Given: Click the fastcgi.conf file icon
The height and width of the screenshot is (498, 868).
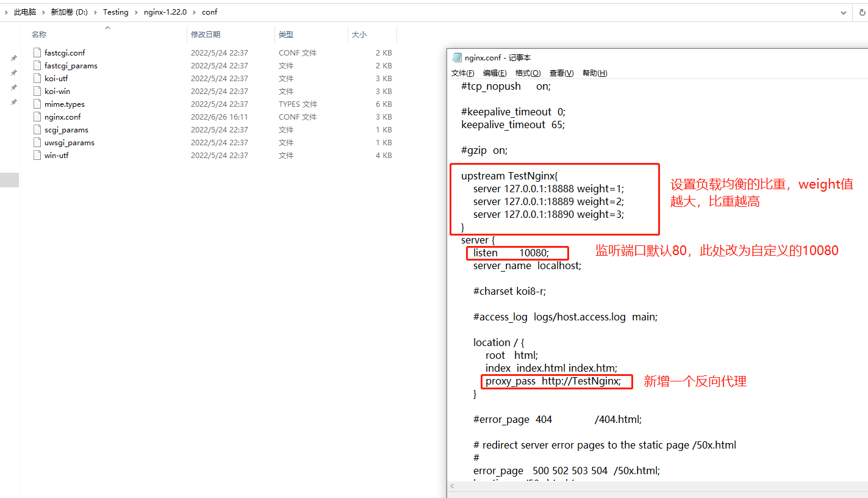Looking at the screenshot, I should (x=37, y=52).
